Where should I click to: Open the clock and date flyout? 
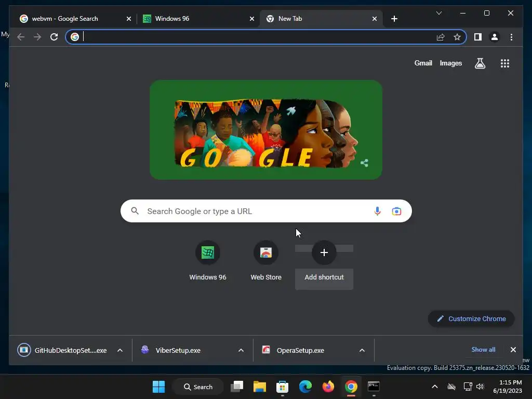(508, 387)
